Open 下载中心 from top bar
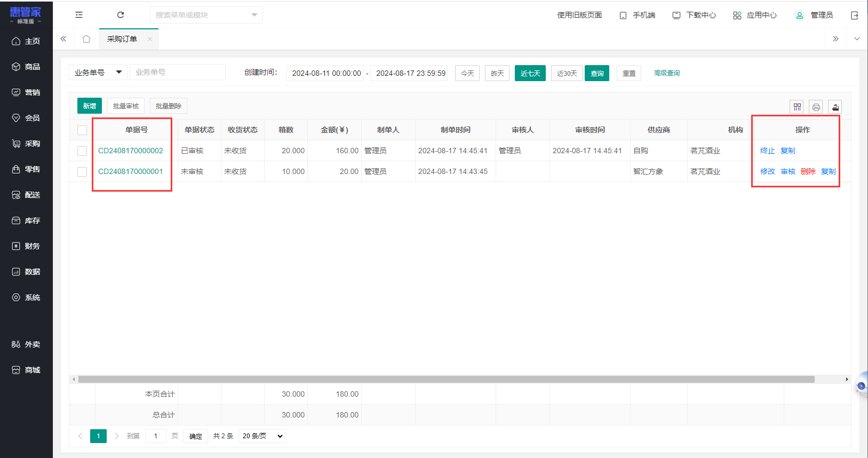The width and height of the screenshot is (868, 458). click(x=694, y=15)
